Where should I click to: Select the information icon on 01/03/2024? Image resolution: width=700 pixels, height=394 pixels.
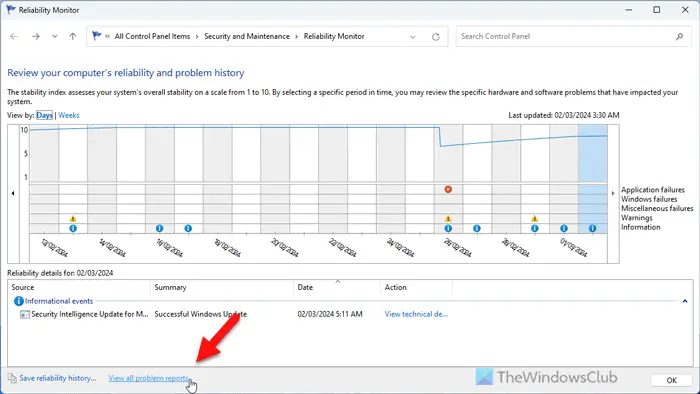564,228
